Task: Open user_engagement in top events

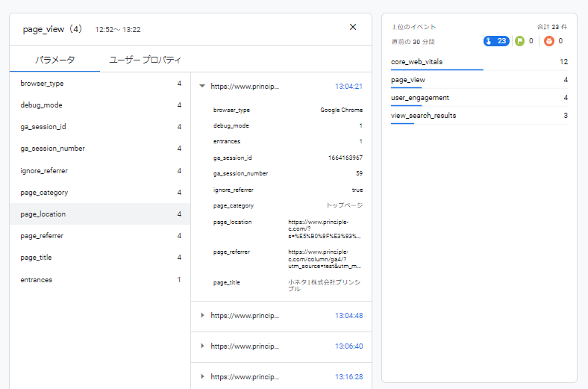Action: coord(419,98)
